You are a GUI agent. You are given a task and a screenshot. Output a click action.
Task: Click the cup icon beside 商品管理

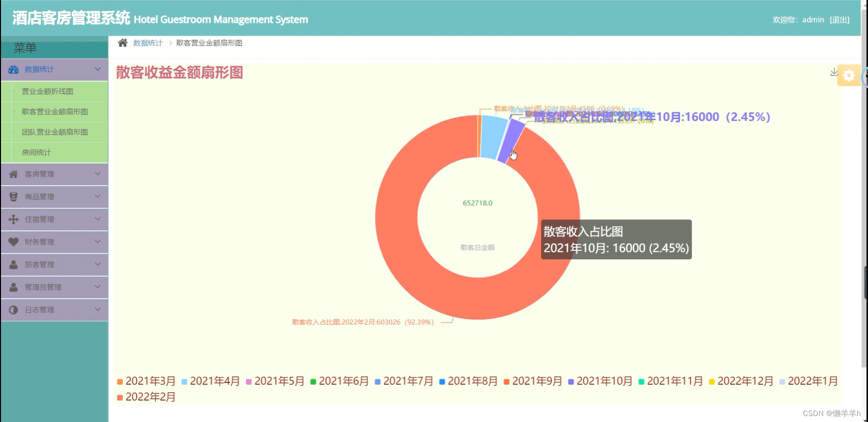[x=13, y=197]
